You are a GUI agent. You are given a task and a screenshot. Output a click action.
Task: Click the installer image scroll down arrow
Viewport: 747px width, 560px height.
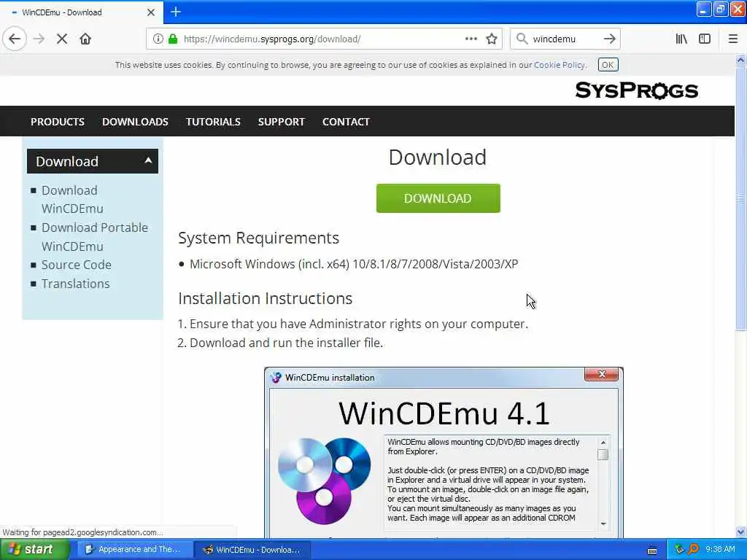click(x=603, y=524)
